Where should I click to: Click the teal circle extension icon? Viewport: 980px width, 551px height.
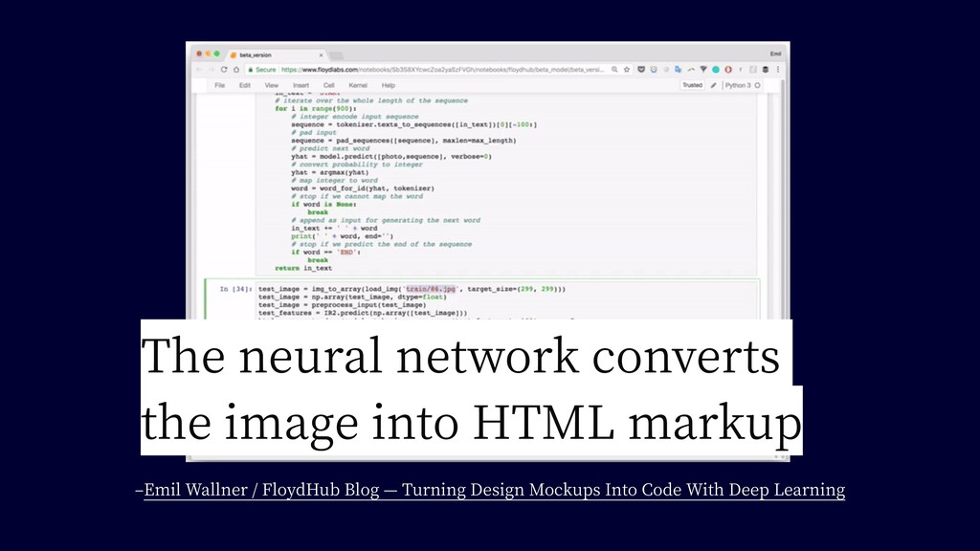[x=716, y=70]
